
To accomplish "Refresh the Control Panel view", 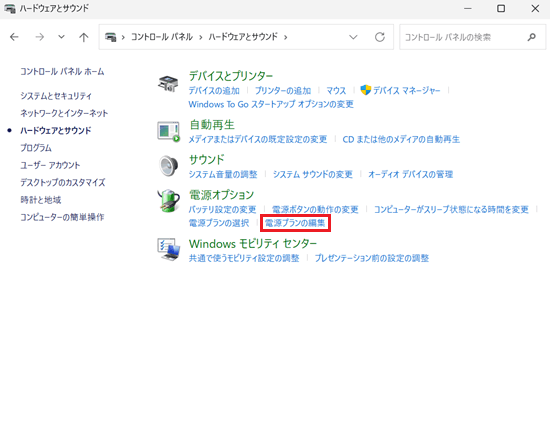I will (380, 37).
